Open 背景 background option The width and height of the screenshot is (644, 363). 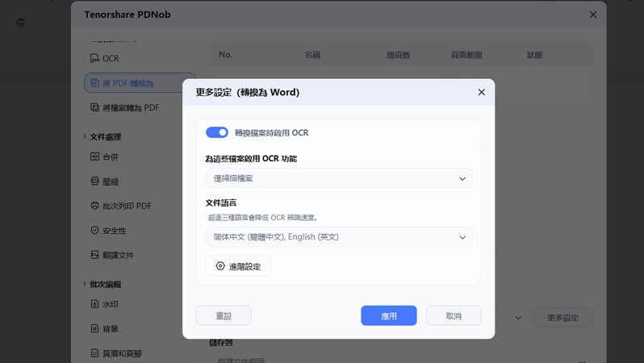point(134,329)
